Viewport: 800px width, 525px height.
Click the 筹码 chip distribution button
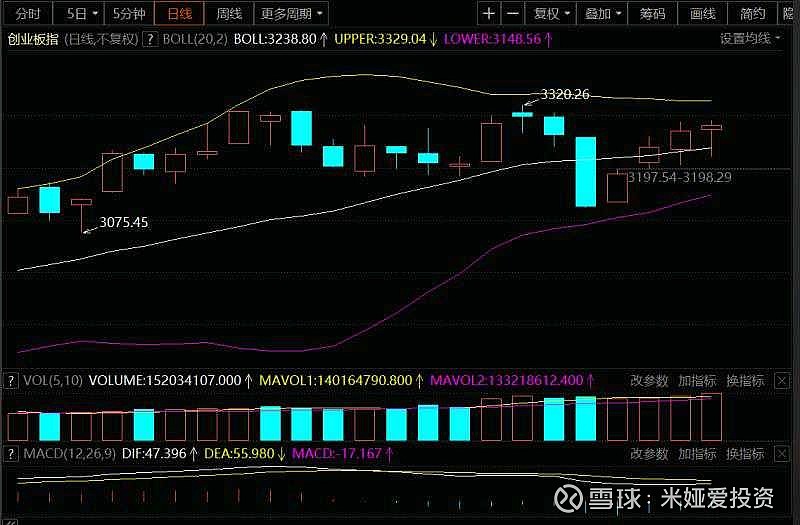[x=653, y=13]
